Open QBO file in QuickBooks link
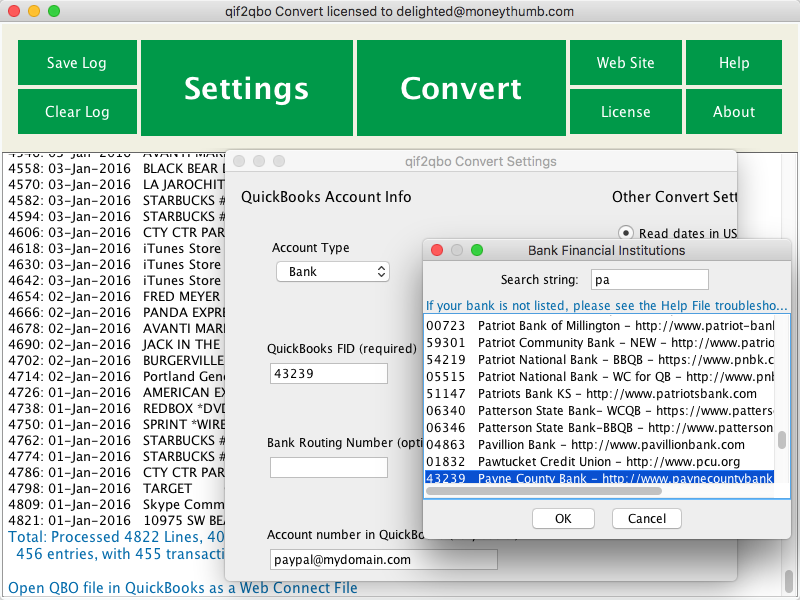 (183, 588)
